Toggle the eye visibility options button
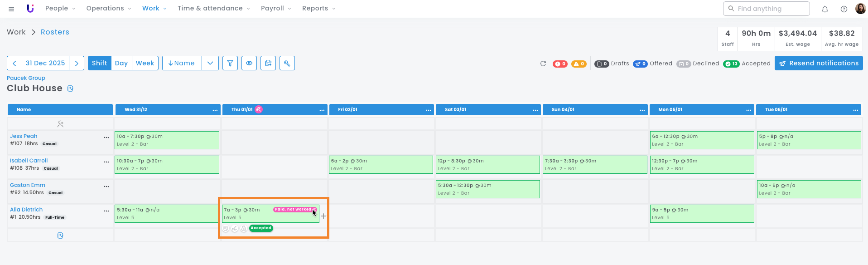868x265 pixels. coord(249,63)
